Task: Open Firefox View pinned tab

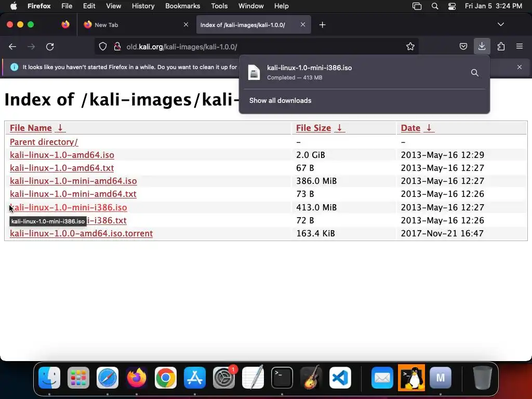Action: (65, 24)
